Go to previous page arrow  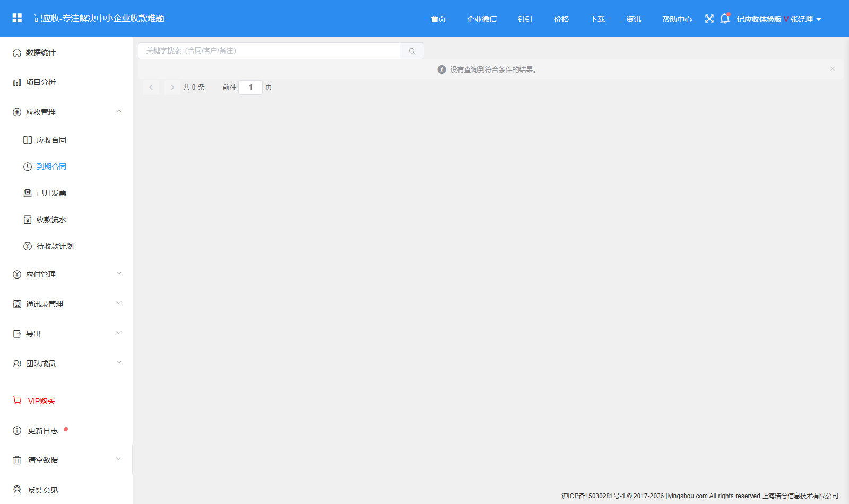coord(151,88)
